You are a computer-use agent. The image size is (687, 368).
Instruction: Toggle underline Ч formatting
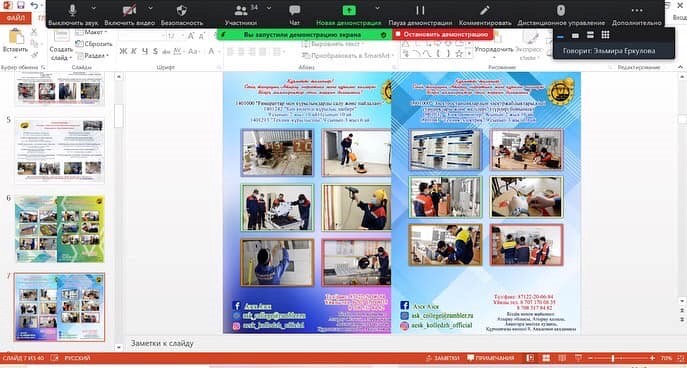[x=145, y=52]
